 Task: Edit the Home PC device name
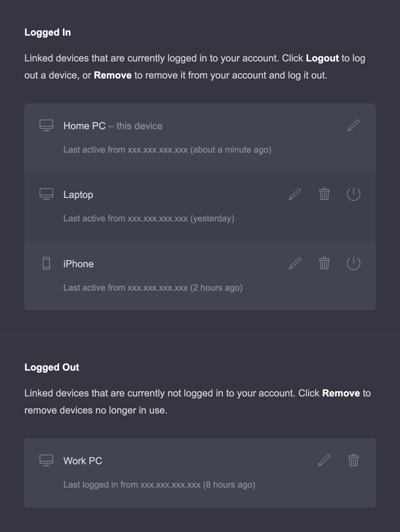point(353,125)
